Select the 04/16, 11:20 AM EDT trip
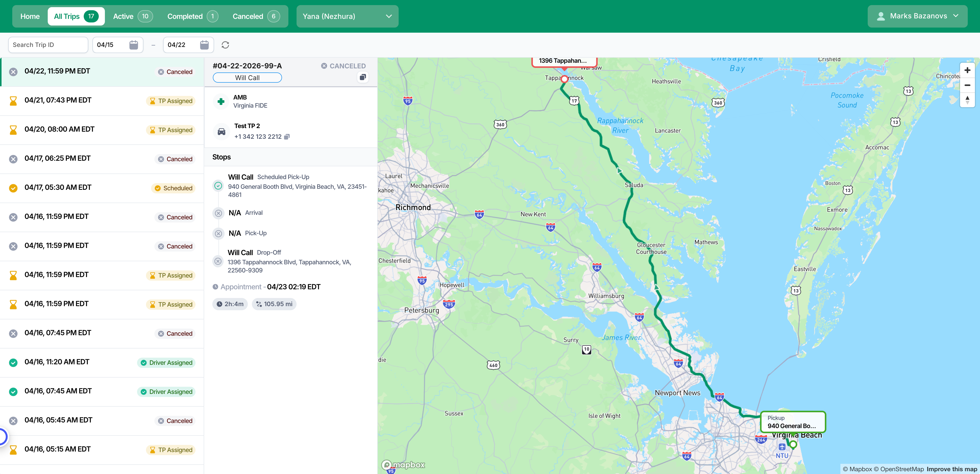Screen dimensions: 980x474 (x=102, y=363)
